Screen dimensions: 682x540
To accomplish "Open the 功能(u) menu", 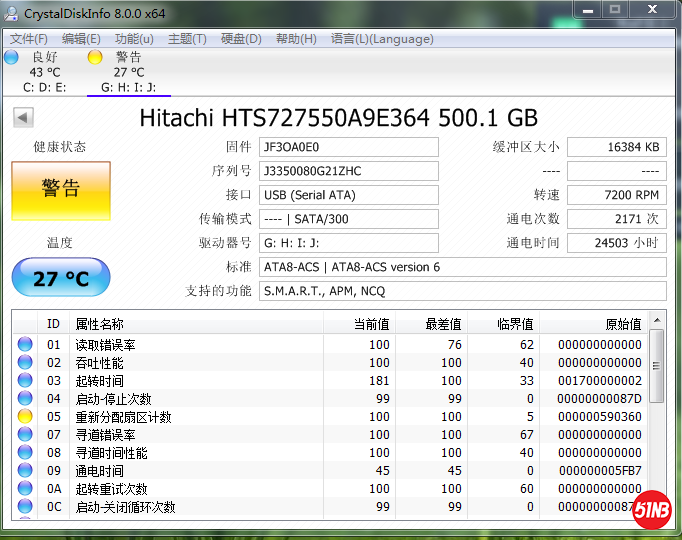I will click(x=134, y=39).
